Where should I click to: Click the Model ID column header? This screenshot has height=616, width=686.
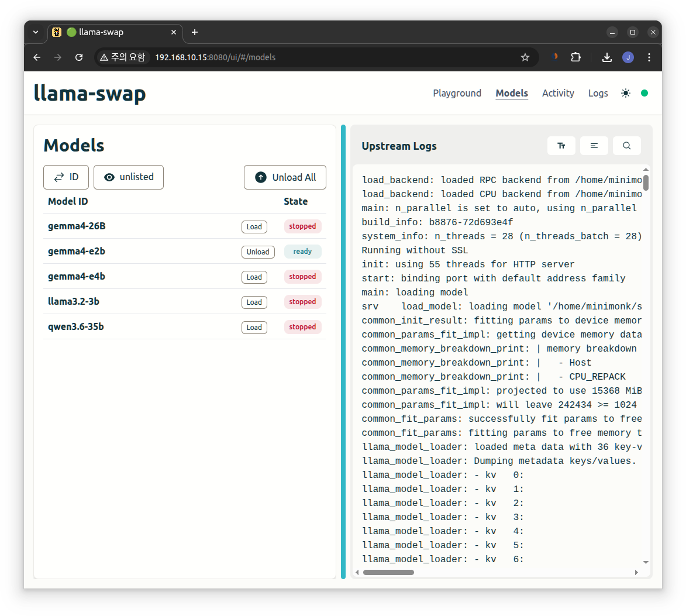point(68,202)
